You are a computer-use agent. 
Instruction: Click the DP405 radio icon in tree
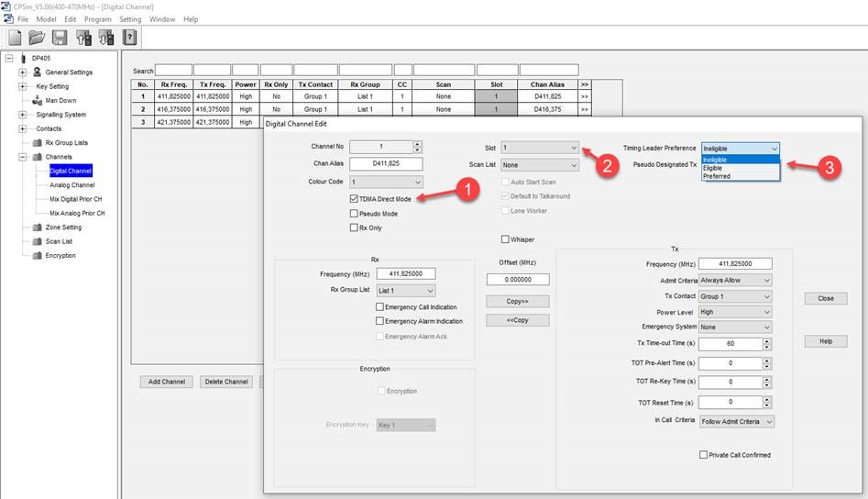[x=23, y=58]
